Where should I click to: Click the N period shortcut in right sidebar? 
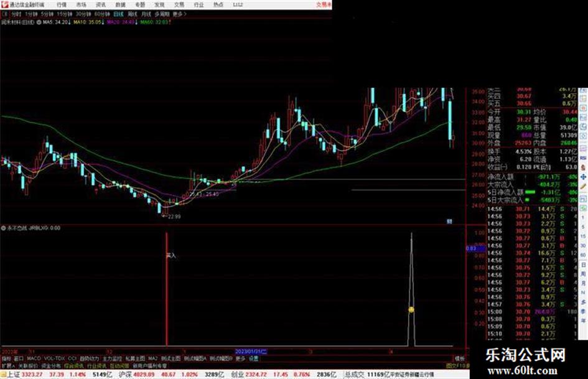tap(583, 292)
